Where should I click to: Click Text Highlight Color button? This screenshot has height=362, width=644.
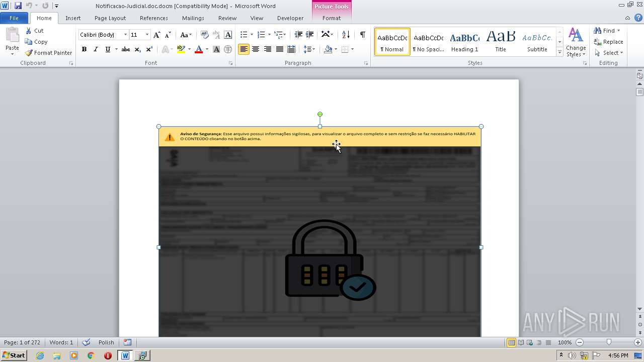pyautogui.click(x=181, y=49)
